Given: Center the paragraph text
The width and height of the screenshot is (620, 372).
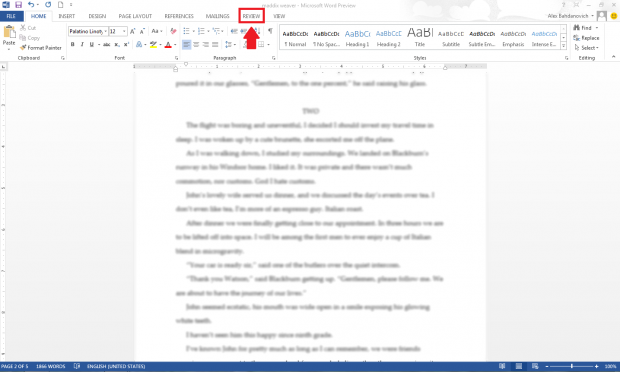Looking at the screenshot, I should 196,44.
